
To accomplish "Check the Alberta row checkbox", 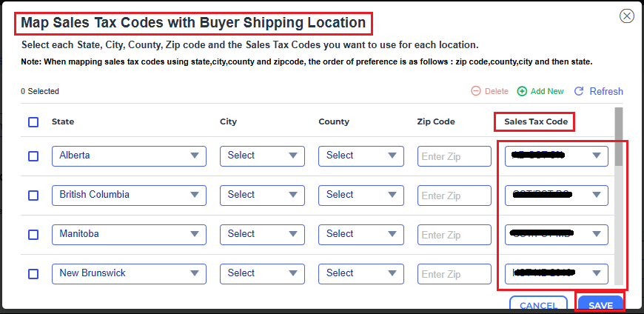I will pyautogui.click(x=33, y=156).
